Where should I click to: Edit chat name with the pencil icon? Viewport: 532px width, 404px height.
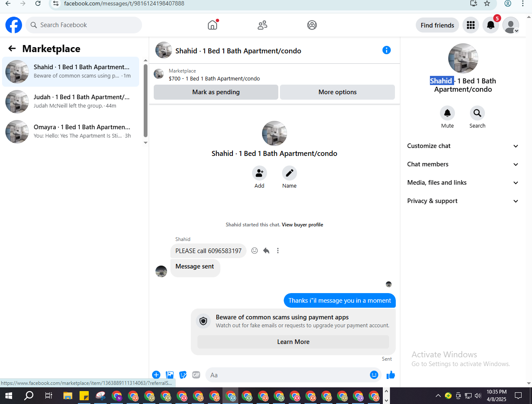click(x=290, y=173)
